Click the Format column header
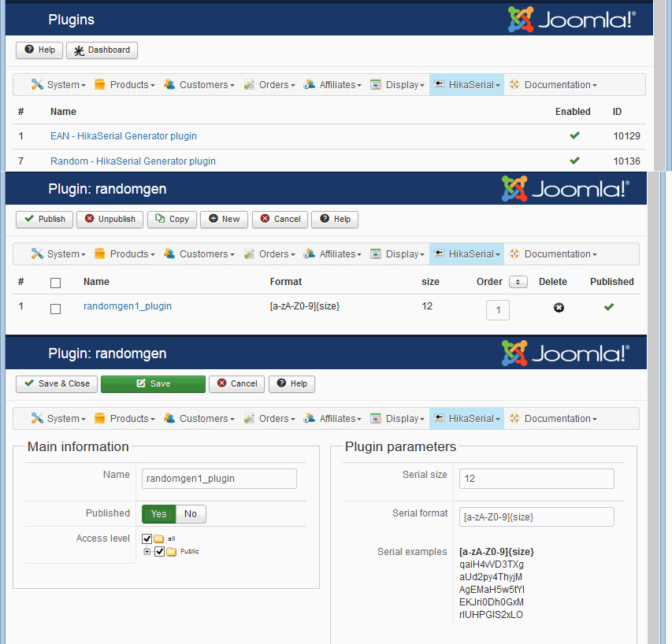Screen dimensions: 672x644 286,282
